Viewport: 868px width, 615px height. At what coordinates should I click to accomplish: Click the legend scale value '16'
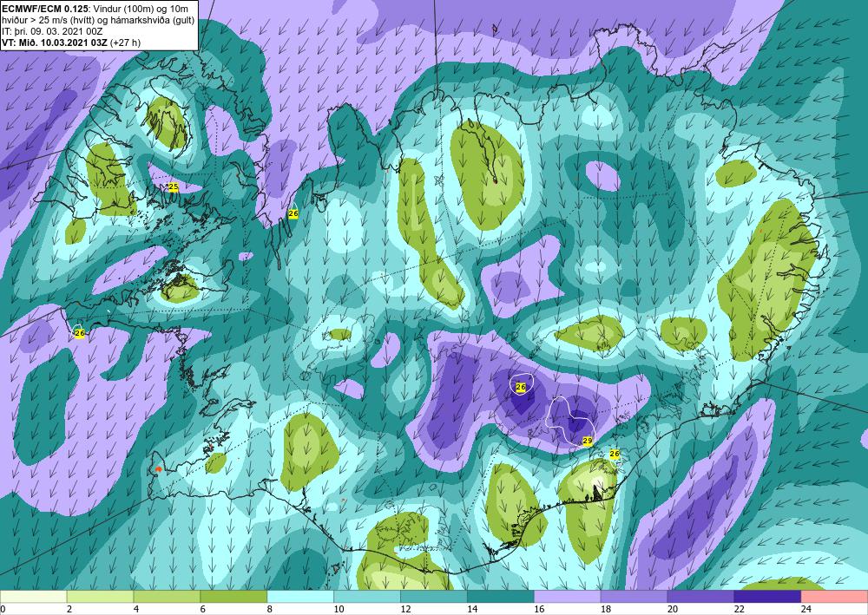(x=539, y=609)
